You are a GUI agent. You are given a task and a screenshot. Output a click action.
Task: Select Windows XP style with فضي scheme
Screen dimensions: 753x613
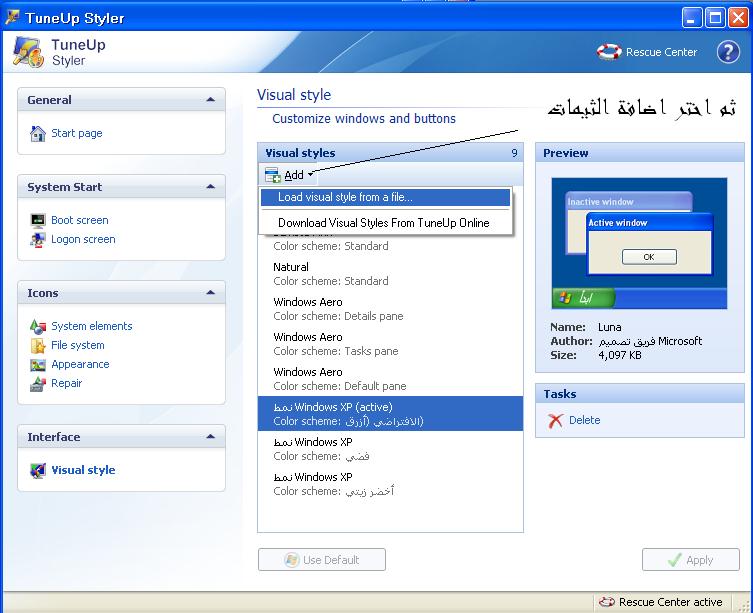pyautogui.click(x=390, y=449)
